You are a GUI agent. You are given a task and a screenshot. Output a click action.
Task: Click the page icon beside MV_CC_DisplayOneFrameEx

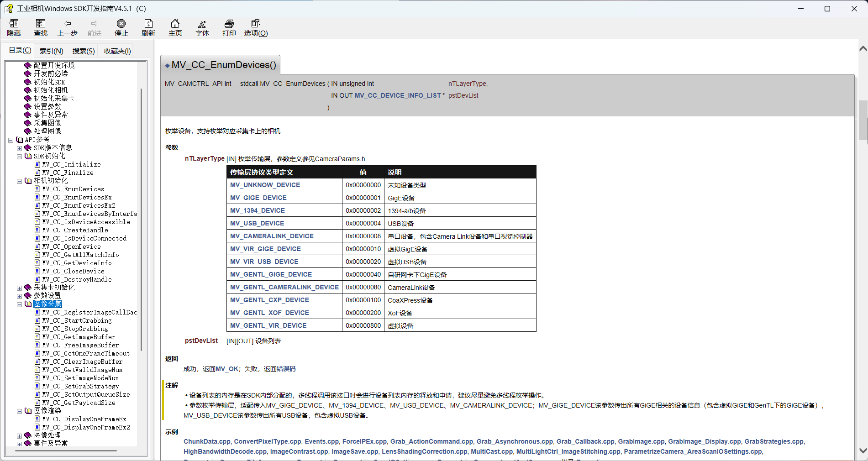tap(38, 419)
